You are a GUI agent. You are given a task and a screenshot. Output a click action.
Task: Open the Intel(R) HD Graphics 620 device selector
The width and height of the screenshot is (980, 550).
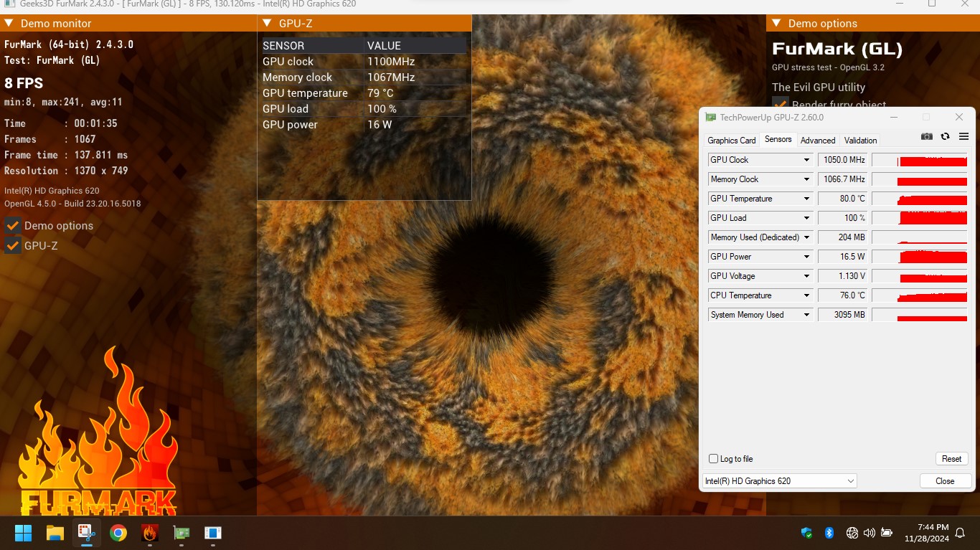coord(779,481)
